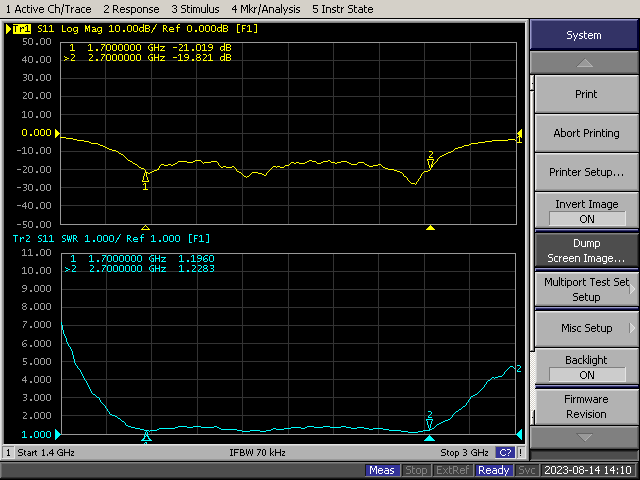This screenshot has height=480, width=640.
Task: Click SWR marker 1 readout 1.1960
Action: pyautogui.click(x=196, y=258)
